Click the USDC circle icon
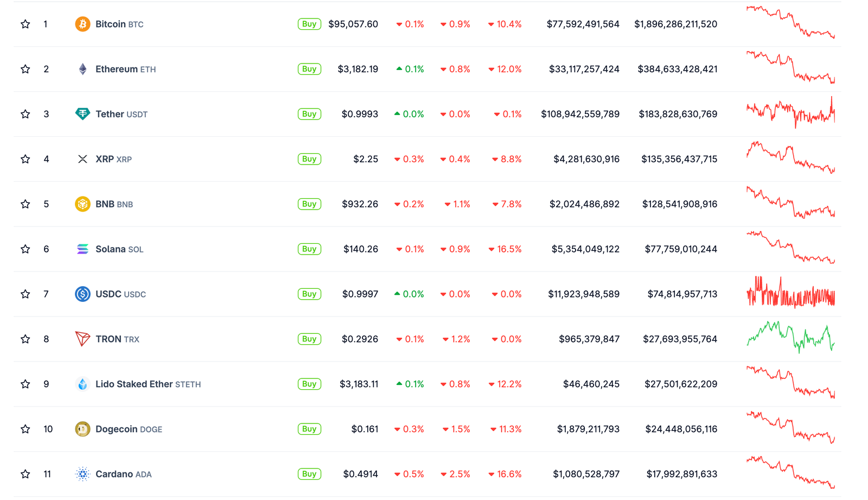 click(x=82, y=294)
